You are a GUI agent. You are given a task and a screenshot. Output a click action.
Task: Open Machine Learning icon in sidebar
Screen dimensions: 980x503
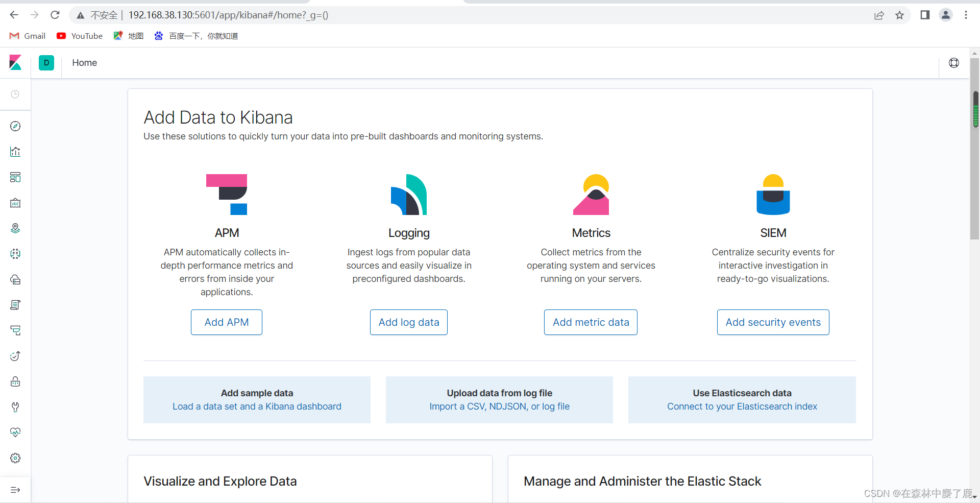point(15,254)
